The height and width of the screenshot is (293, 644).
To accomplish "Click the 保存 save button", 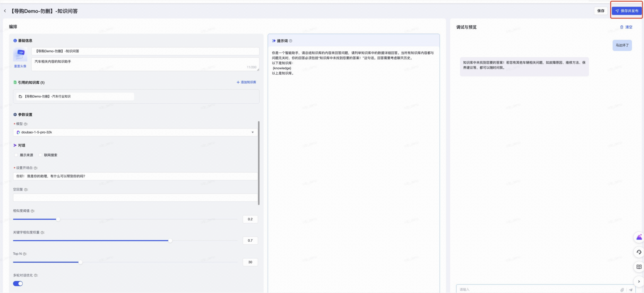I will click(601, 11).
